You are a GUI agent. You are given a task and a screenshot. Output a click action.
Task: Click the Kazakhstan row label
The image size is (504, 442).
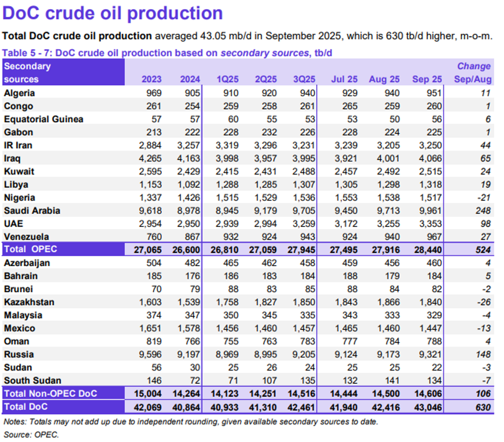(29, 302)
